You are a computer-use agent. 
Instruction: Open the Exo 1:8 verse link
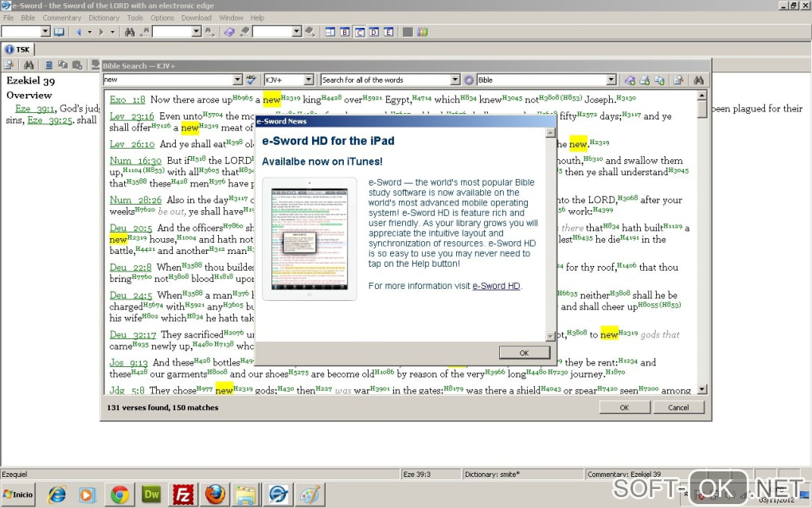pyautogui.click(x=127, y=100)
